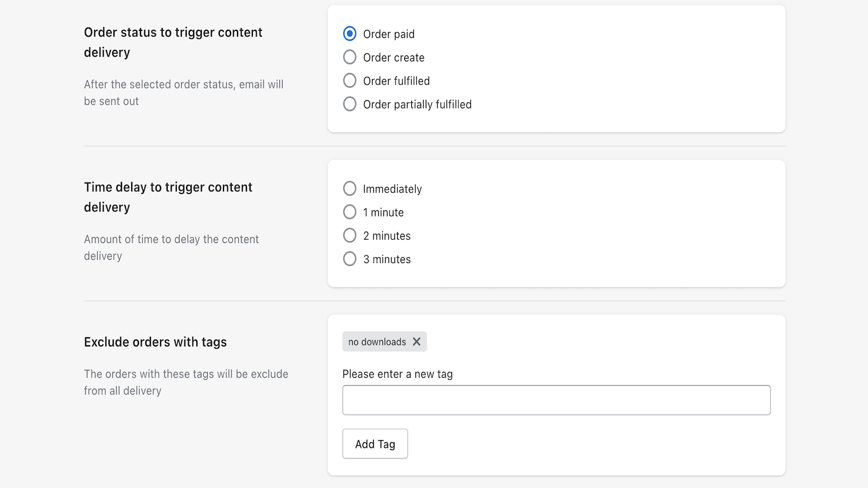Image resolution: width=868 pixels, height=488 pixels.
Task: Choose a "2 minutes" content delivery delay
Action: (349, 235)
